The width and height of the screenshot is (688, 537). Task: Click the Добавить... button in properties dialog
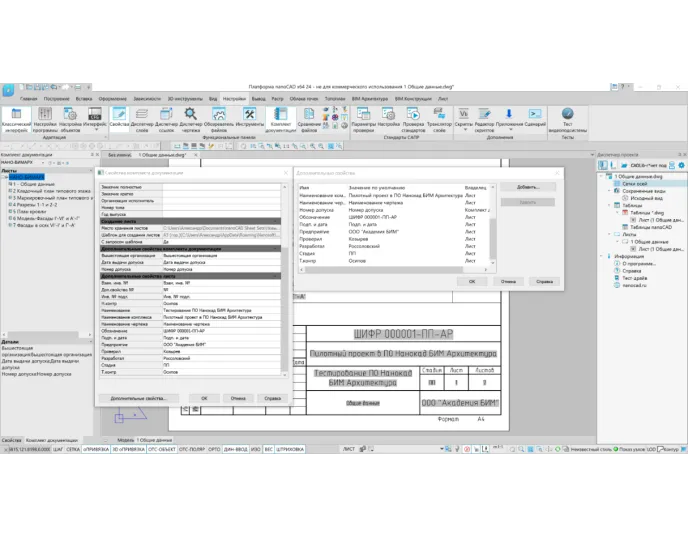528,187
